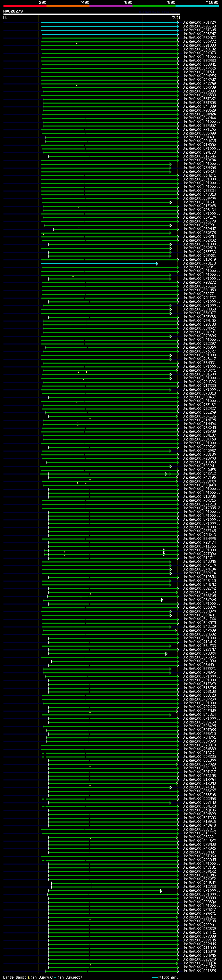Open entry UniRef100_B6RB93

[199, 91]
